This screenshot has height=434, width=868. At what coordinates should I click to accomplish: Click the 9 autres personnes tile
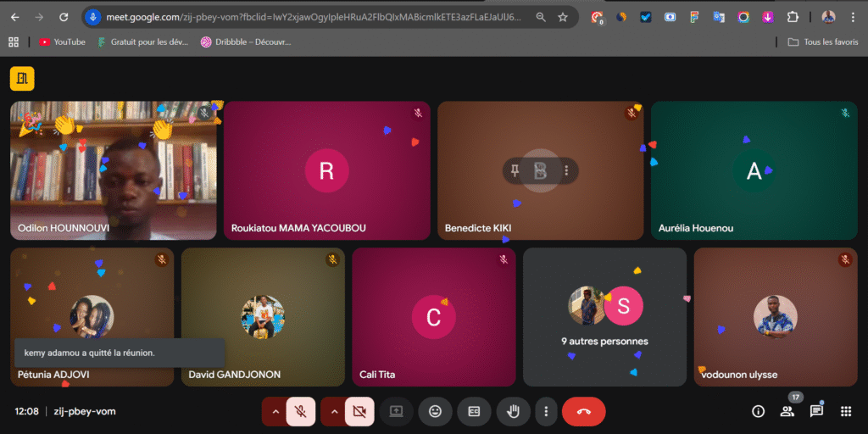(x=604, y=317)
